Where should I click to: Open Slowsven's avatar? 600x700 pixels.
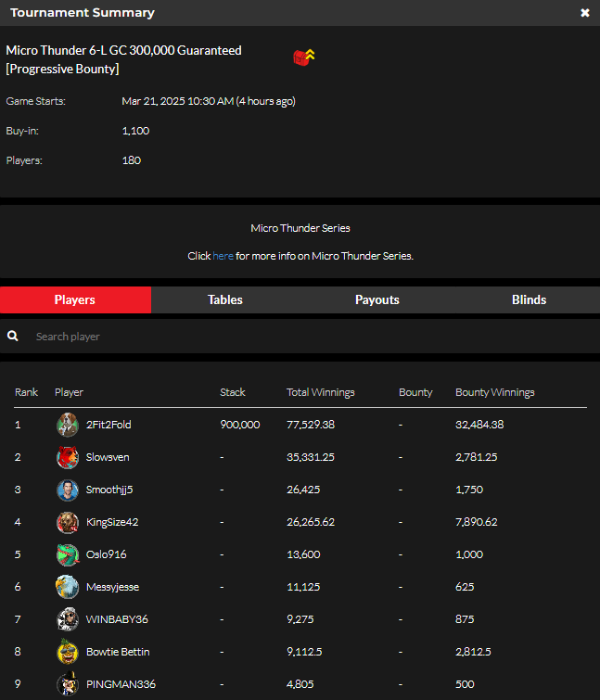(68, 457)
